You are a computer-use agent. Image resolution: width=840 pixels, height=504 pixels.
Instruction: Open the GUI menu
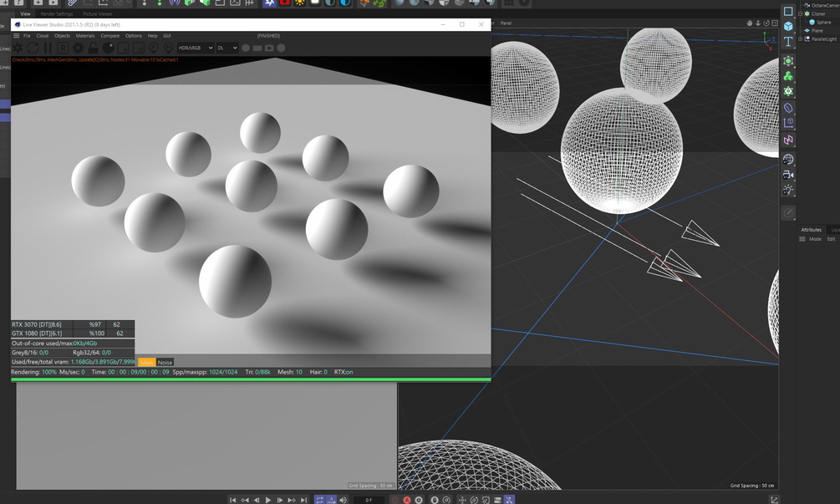(x=167, y=36)
